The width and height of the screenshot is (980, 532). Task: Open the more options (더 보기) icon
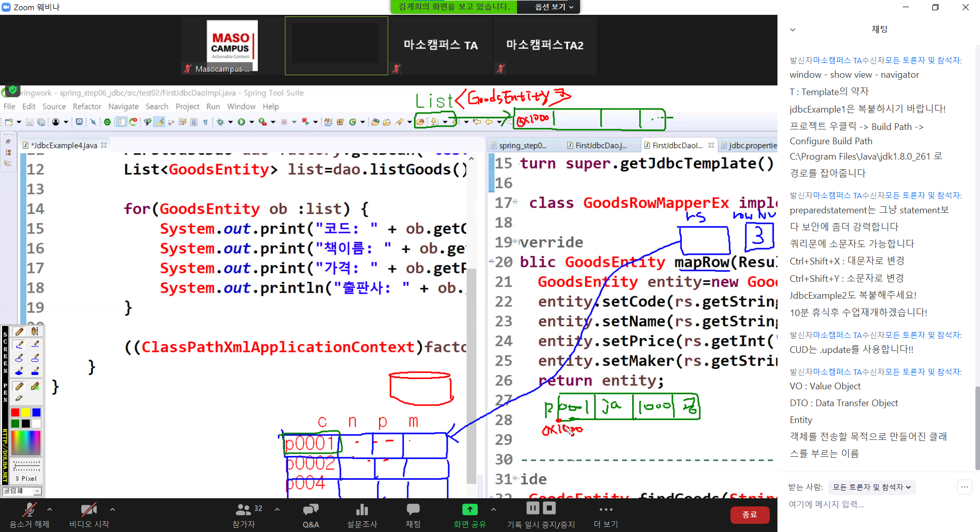(x=606, y=510)
